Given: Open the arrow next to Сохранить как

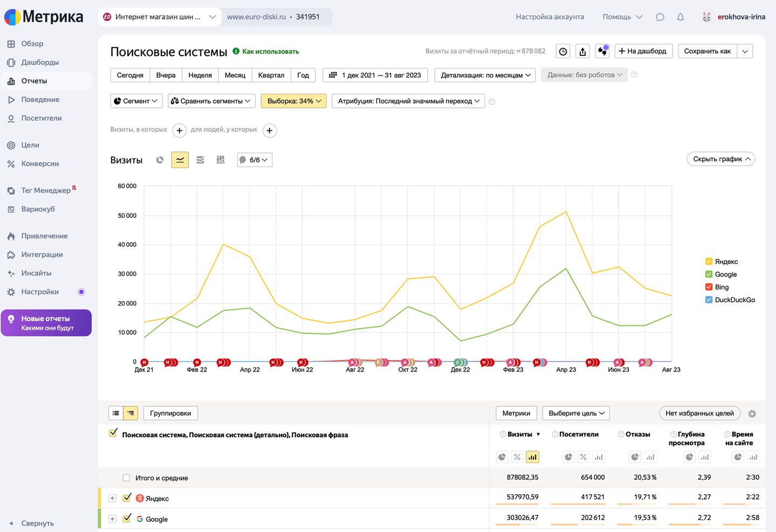Looking at the screenshot, I should click(x=745, y=51).
